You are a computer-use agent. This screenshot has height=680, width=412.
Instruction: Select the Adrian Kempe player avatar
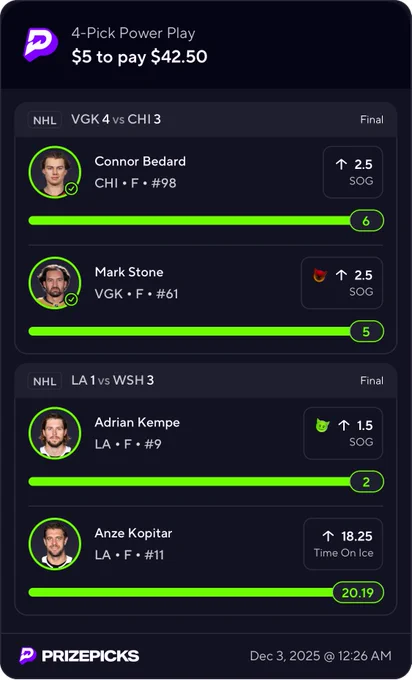click(x=55, y=433)
